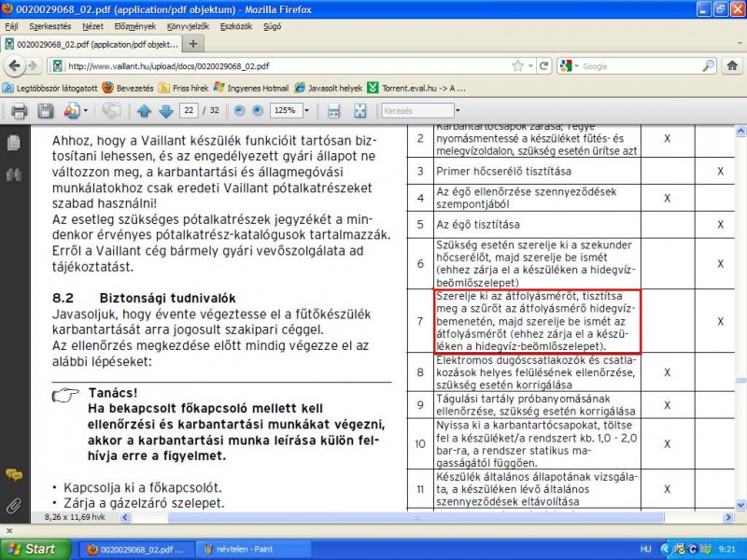The width and height of the screenshot is (747, 560).
Task: Open the Nézet menu
Action: click(92, 26)
